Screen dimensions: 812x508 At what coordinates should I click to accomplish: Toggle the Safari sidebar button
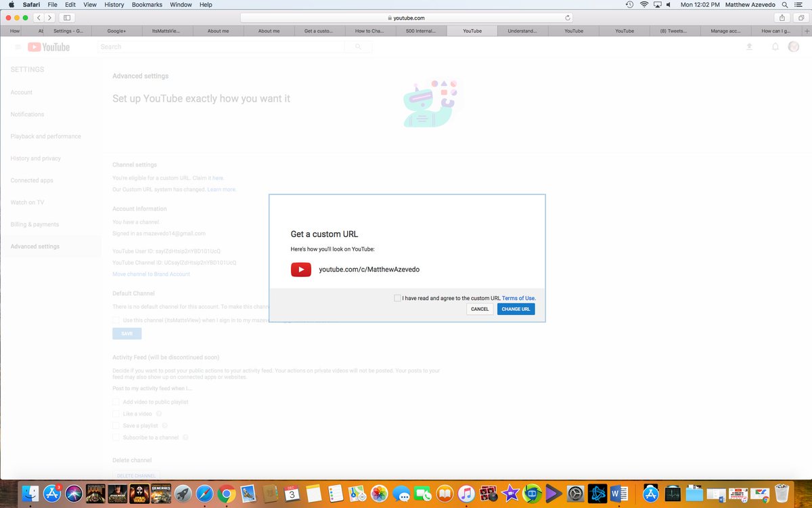(x=68, y=18)
